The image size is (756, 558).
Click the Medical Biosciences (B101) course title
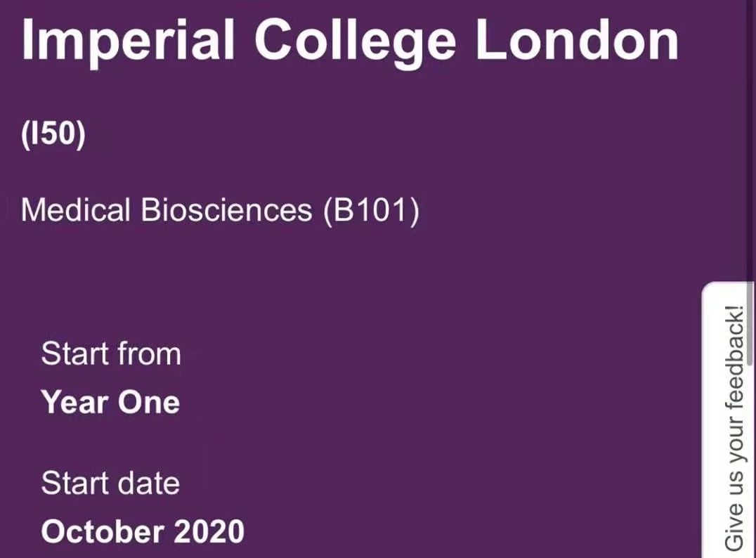tap(220, 210)
